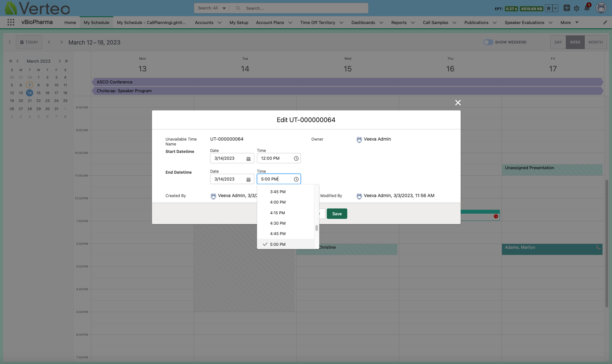Switch to the My Setup tab
The height and width of the screenshot is (364, 612).
tap(239, 23)
